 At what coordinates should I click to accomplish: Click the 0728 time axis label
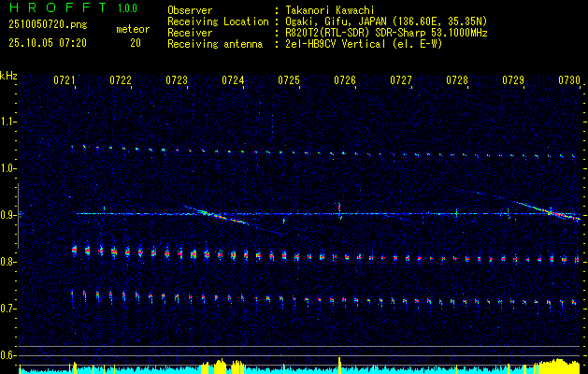point(457,81)
